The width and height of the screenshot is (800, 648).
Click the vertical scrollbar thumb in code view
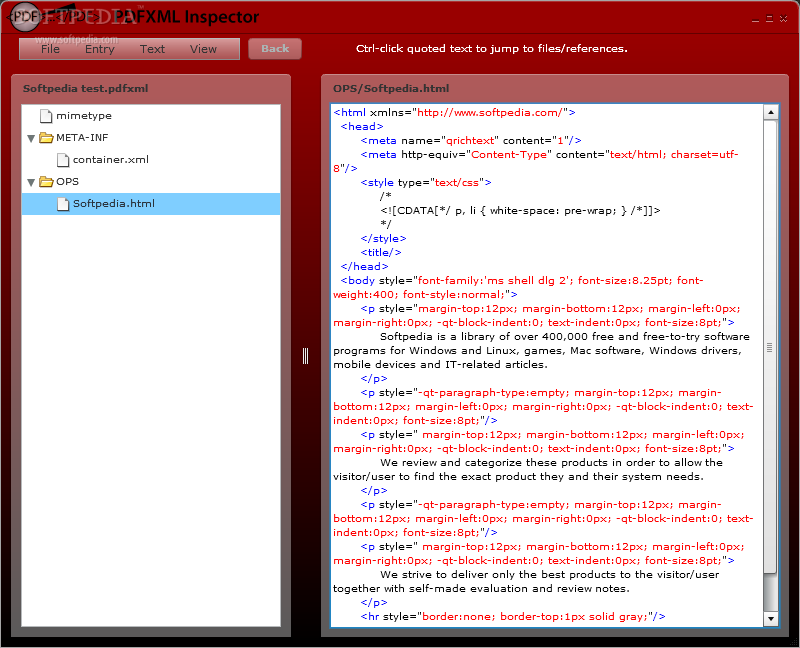point(770,347)
